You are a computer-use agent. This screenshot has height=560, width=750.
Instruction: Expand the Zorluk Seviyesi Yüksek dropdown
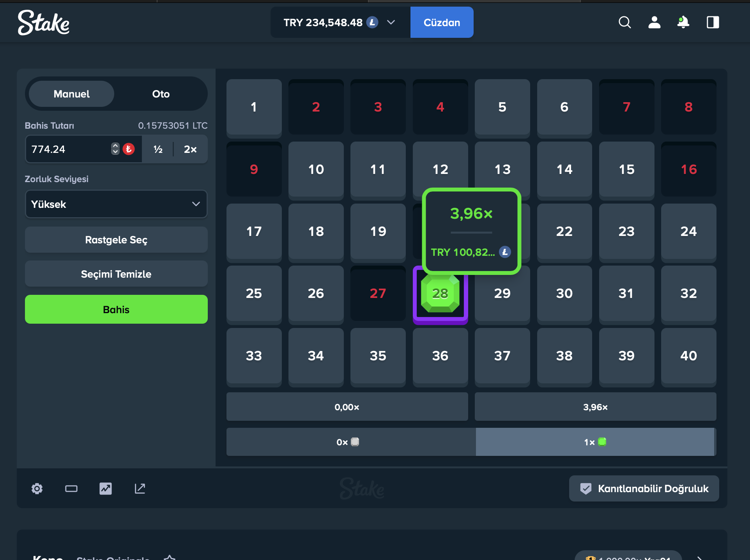tap(116, 204)
